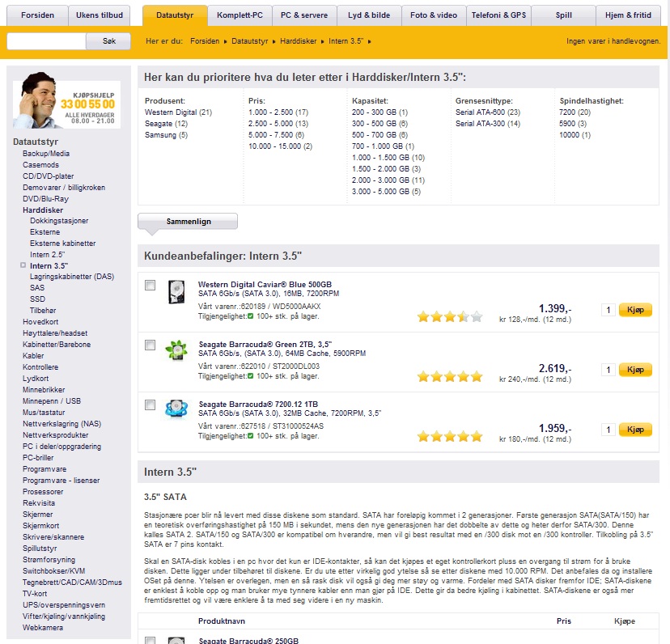The image size is (670, 644).
Task: Filter interface Serial ATA-600 (23)
Action: [x=488, y=112]
